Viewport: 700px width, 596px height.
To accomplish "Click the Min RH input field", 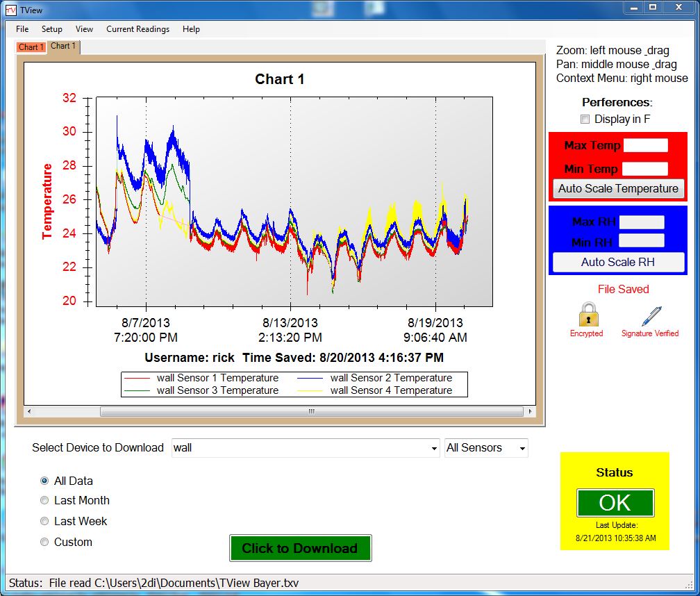I will 641,240.
